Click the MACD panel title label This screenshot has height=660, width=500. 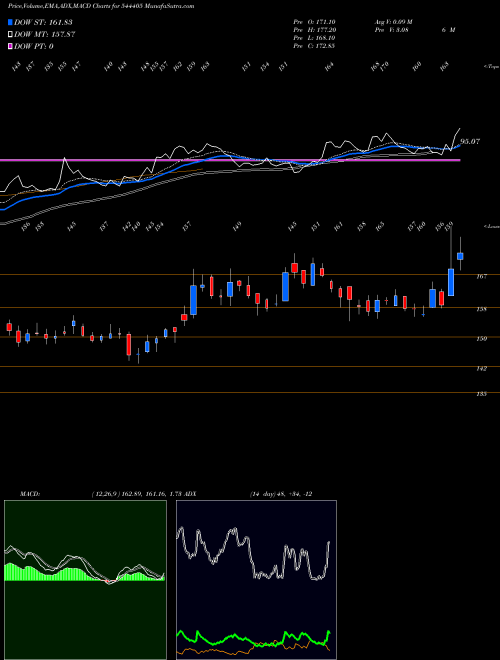tap(30, 494)
